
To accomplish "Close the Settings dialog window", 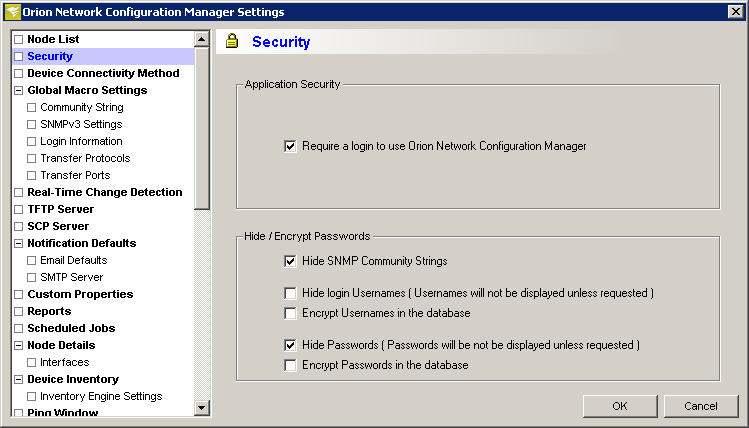I will 736,11.
